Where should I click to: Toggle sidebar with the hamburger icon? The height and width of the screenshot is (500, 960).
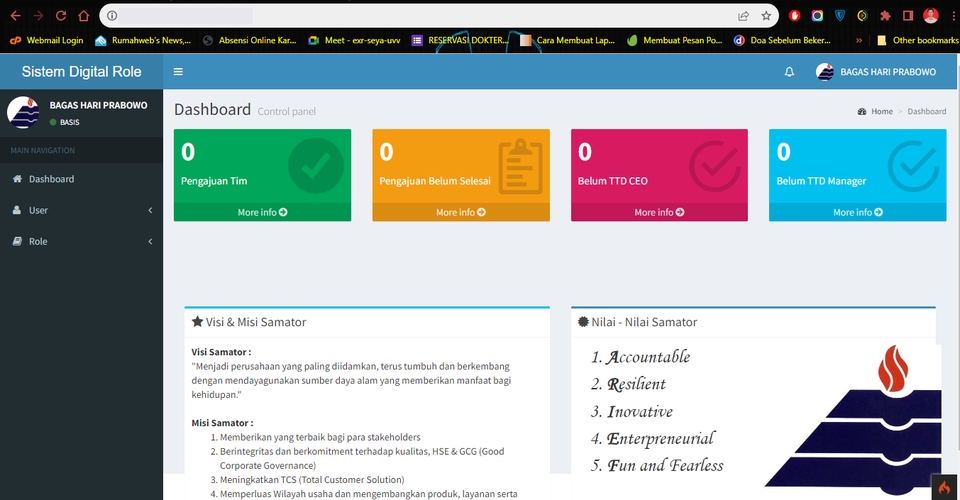point(178,72)
